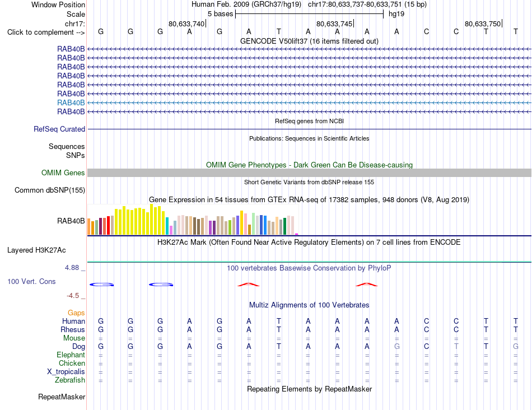Screen dimensions: 532x410
Task: Open RefSeq Curated track label
Action: click(59, 129)
